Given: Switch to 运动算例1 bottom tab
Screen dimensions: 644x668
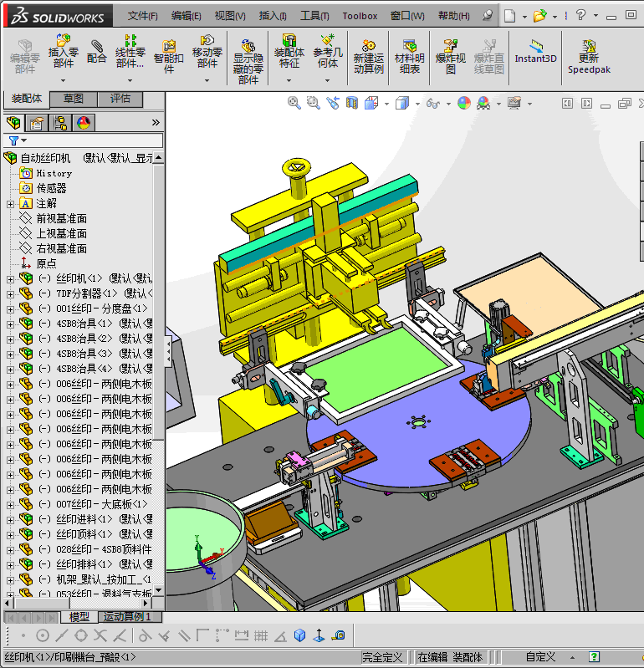Looking at the screenshot, I should pos(127,616).
